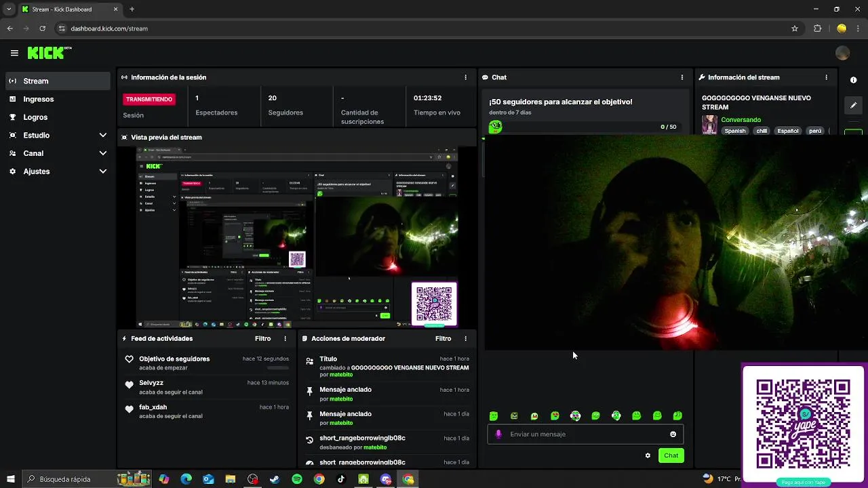
Task: Click the stream preview thumbnail
Action: 297,237
